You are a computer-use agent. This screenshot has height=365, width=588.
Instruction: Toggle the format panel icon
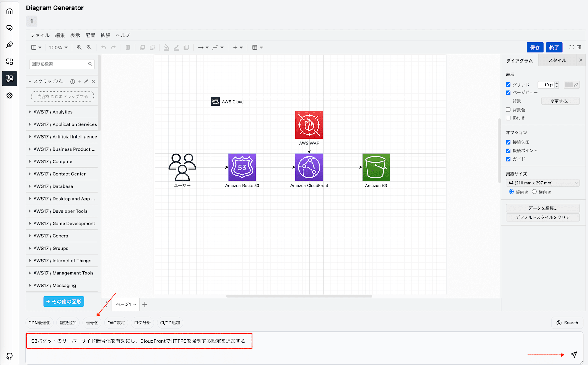(579, 47)
